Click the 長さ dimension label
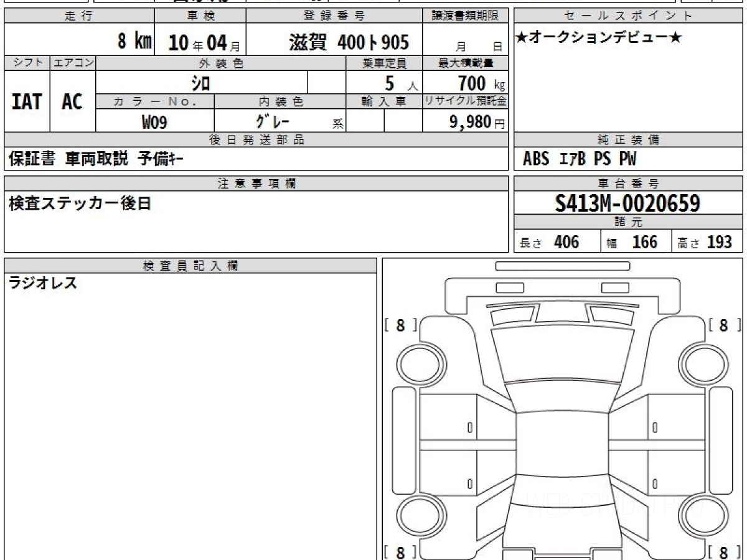The width and height of the screenshot is (747, 560). click(x=531, y=243)
